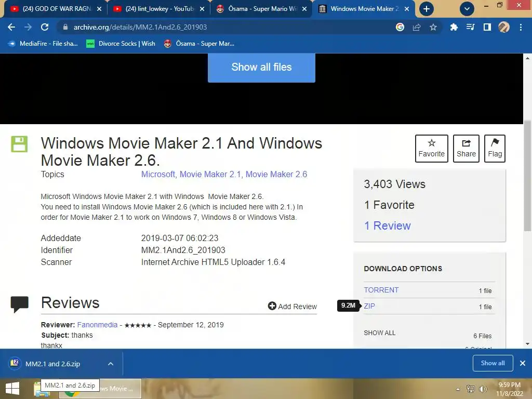Open the Chrome three-dot menu

[521, 27]
